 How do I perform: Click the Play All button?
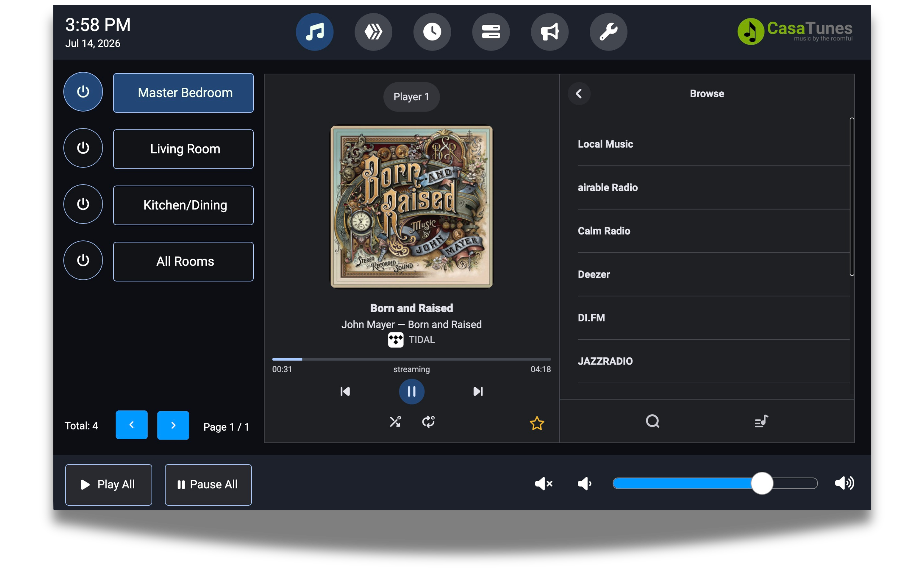(109, 485)
